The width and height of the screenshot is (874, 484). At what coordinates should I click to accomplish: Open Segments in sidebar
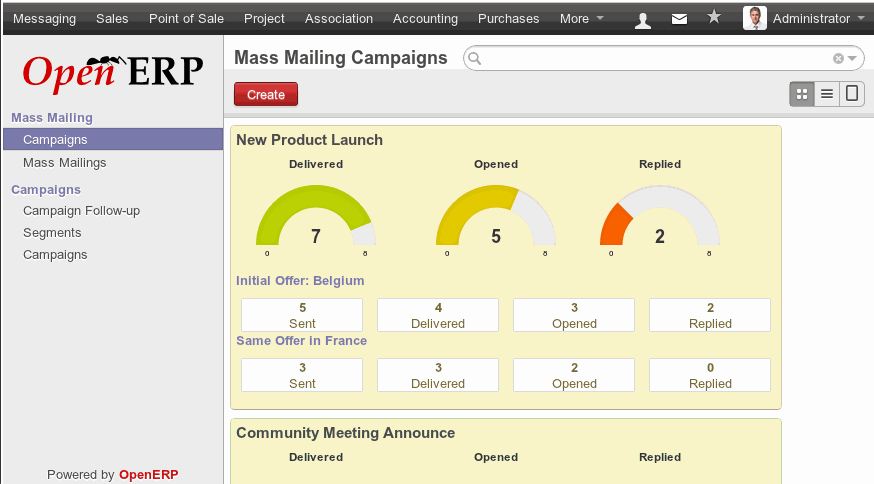click(x=52, y=233)
